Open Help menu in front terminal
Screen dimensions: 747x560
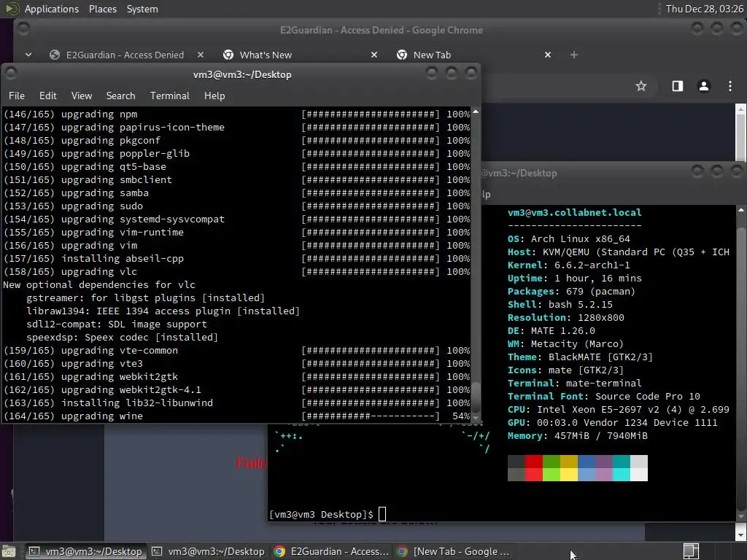(214, 96)
